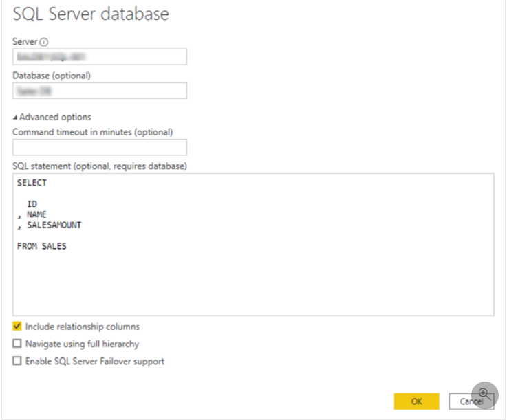Click SALESAMOUNT in the SQL statement
This screenshot has height=420, width=518.
coord(54,225)
